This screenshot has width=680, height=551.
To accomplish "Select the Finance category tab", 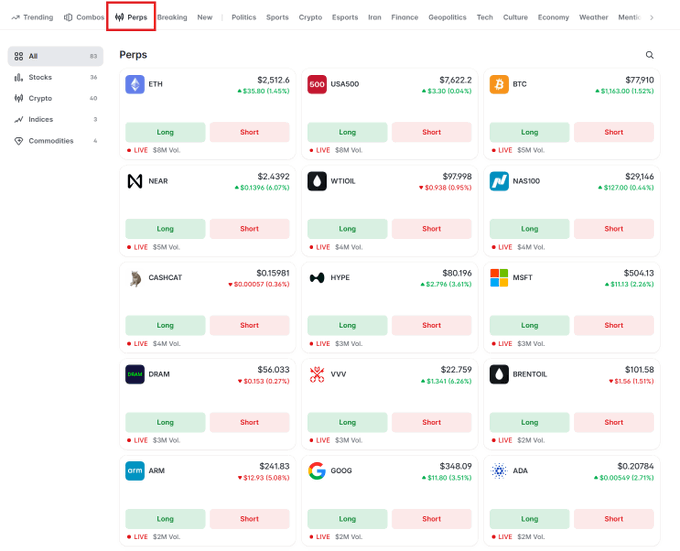I will pyautogui.click(x=405, y=17).
